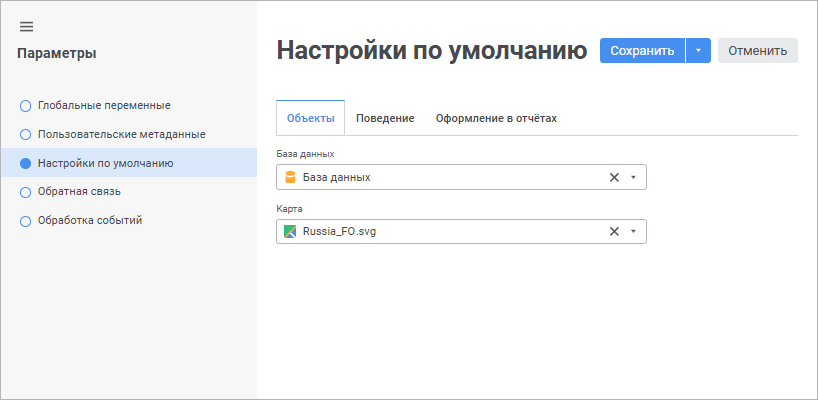Open Обратная связь section label
The image size is (818, 400).
(79, 191)
